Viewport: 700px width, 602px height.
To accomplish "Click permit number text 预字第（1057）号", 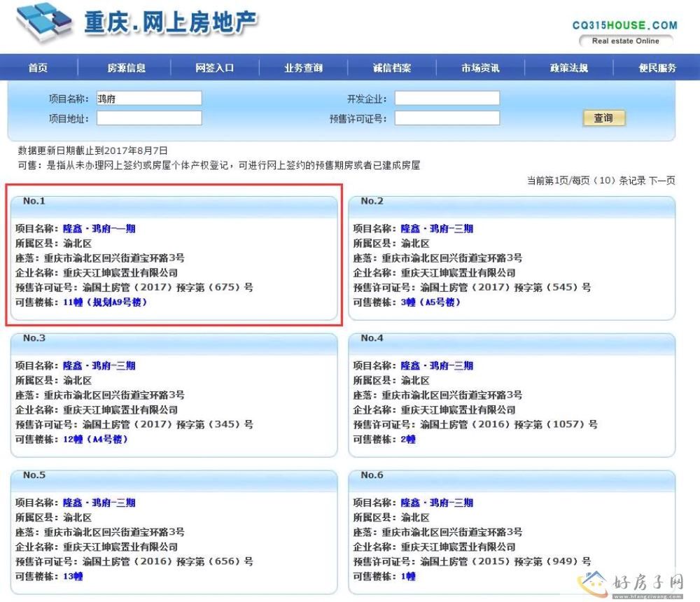I will [x=556, y=425].
